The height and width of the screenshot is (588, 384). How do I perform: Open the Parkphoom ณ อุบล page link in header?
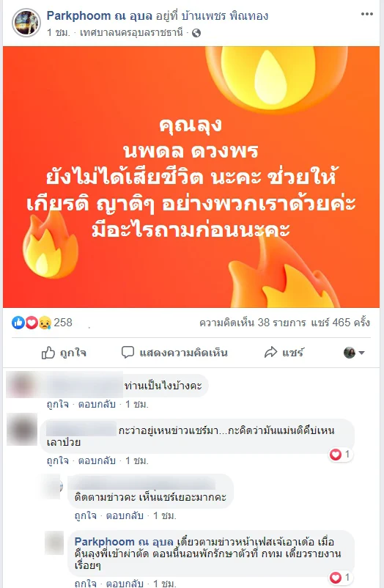click(99, 15)
